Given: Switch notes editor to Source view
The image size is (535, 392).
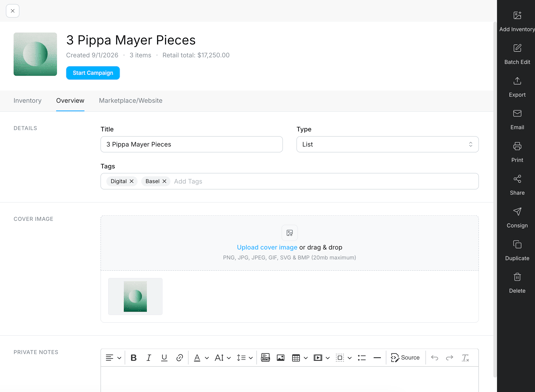Looking at the screenshot, I should [405, 358].
